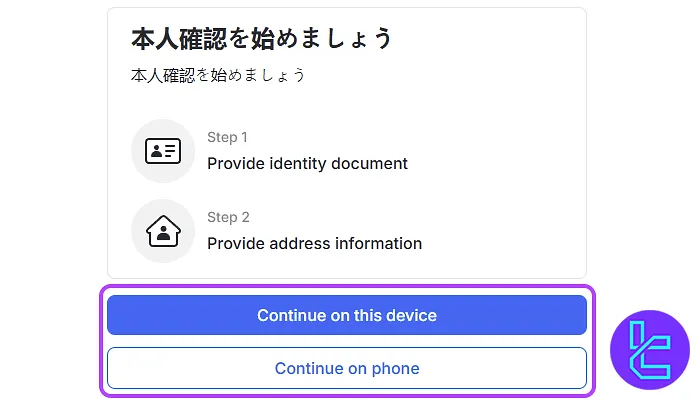The image size is (700, 400).
Task: Click the cyan letter shape inside TC logo
Action: tap(650, 350)
